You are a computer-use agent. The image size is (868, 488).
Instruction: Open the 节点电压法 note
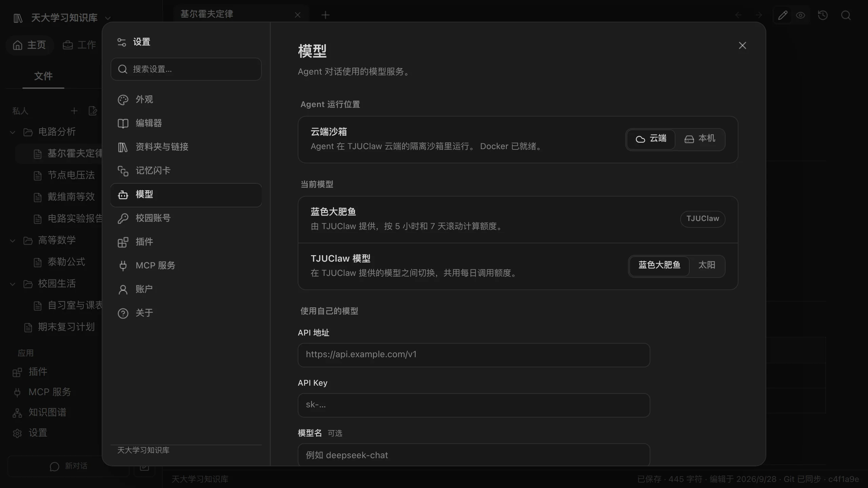(64, 176)
